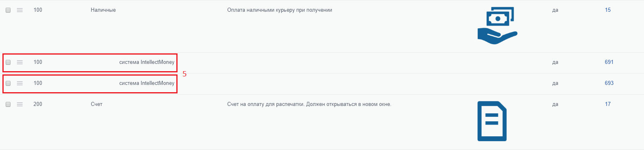Click first система IntellectMoney name

[147, 62]
